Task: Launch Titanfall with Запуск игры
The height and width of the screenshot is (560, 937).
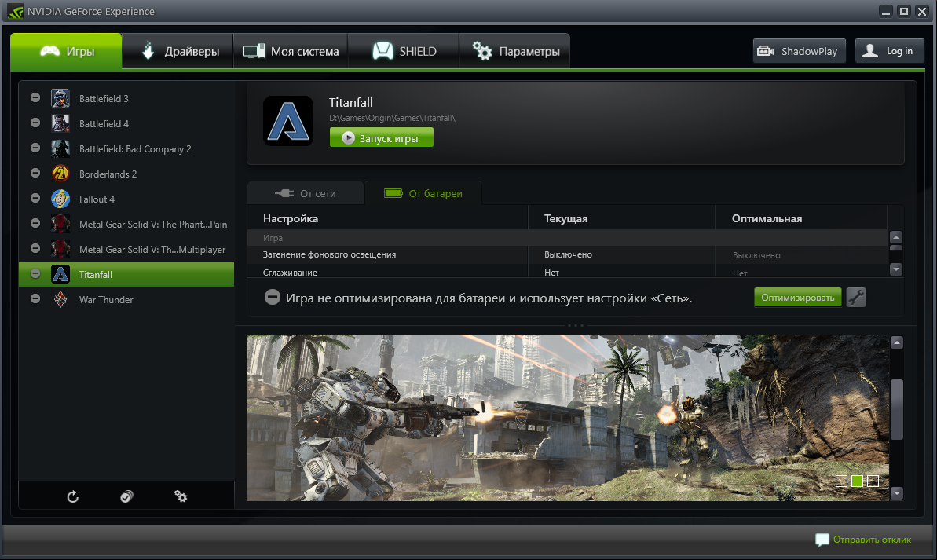Action: [381, 138]
